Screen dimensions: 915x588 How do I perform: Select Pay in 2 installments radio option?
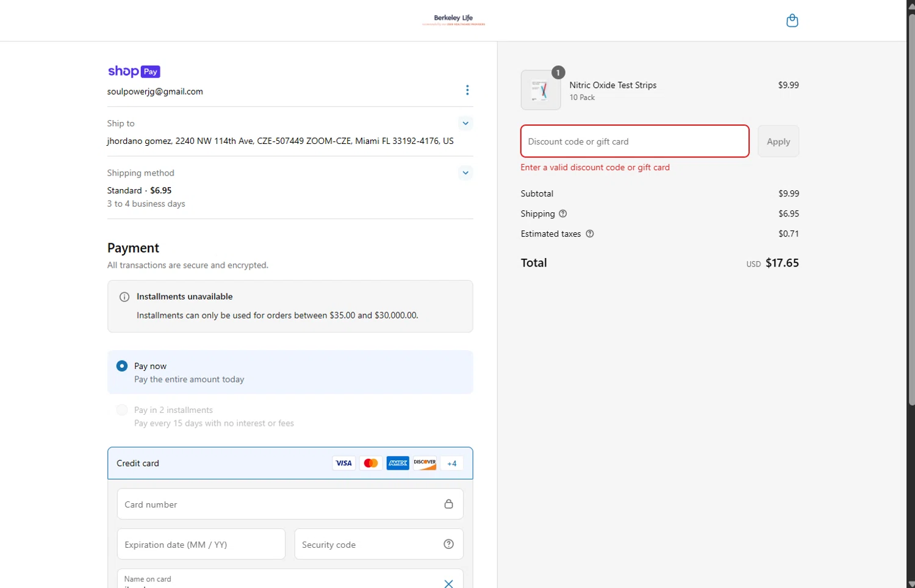coord(122,410)
